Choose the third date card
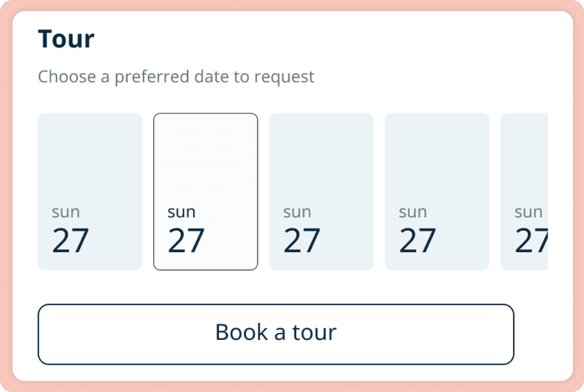Screen dimensions: 584x392 point(321,191)
